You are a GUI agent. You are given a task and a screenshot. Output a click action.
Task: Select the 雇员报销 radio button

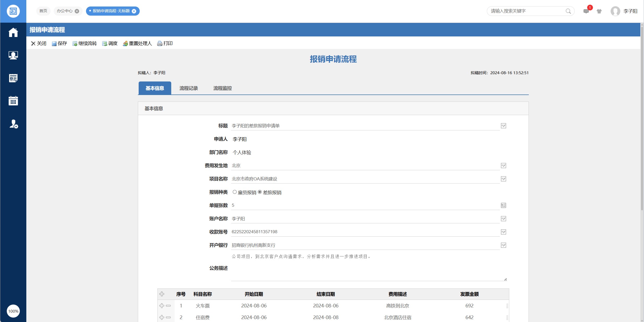[235, 192]
